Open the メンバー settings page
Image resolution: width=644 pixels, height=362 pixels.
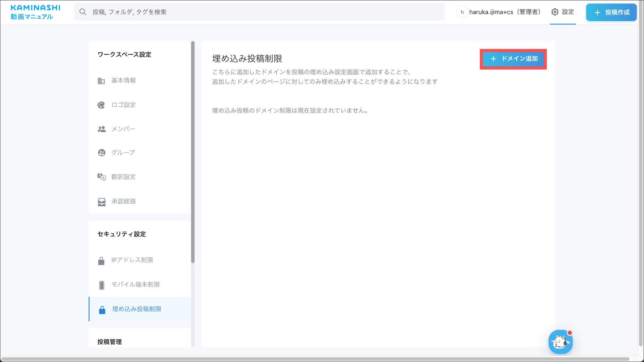123,129
